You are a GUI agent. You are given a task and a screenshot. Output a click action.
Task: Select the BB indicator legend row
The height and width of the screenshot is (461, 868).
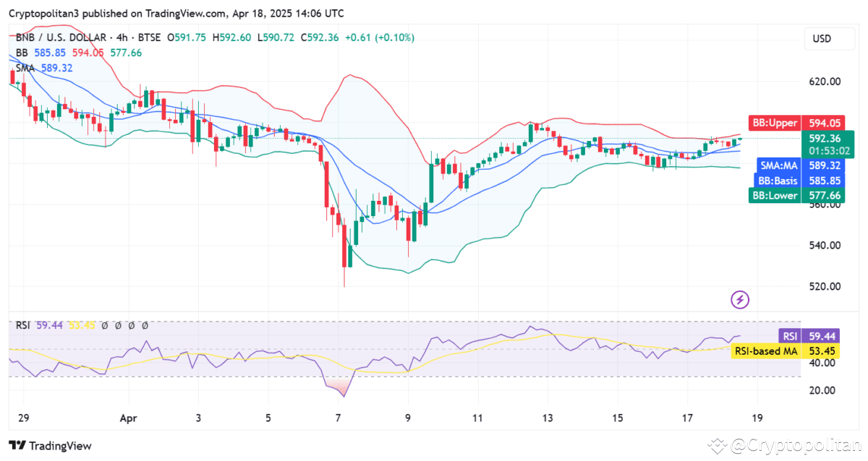click(x=22, y=53)
